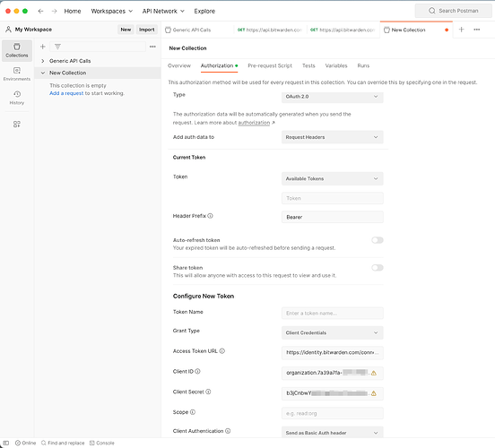This screenshot has height=448, width=495.
Task: Open the configure workspace sidebar icon
Action: tap(17, 124)
